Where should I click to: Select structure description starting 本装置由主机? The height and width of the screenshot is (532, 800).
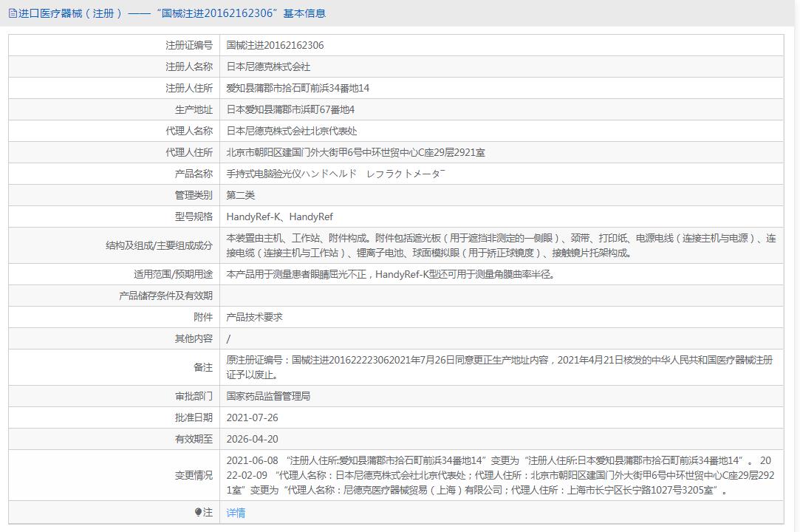point(501,245)
